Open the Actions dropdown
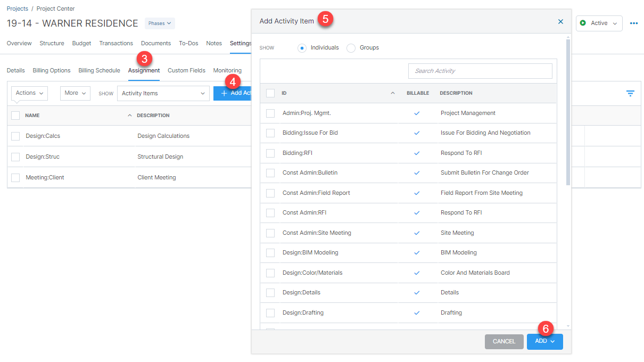The height and width of the screenshot is (362, 644). click(29, 93)
